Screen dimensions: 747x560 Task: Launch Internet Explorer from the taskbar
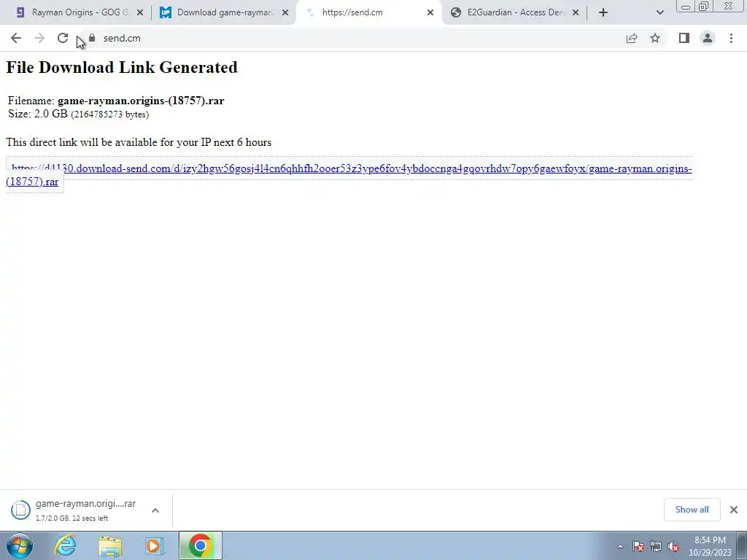pyautogui.click(x=65, y=545)
